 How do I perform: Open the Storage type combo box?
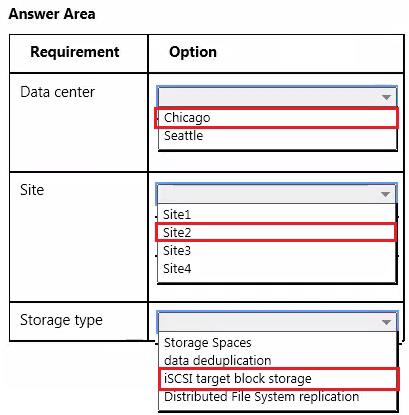coord(277,322)
